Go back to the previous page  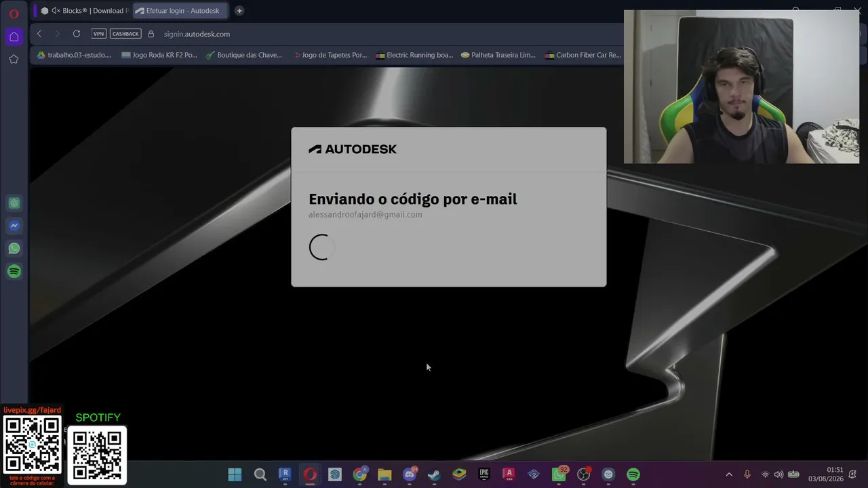tap(39, 34)
